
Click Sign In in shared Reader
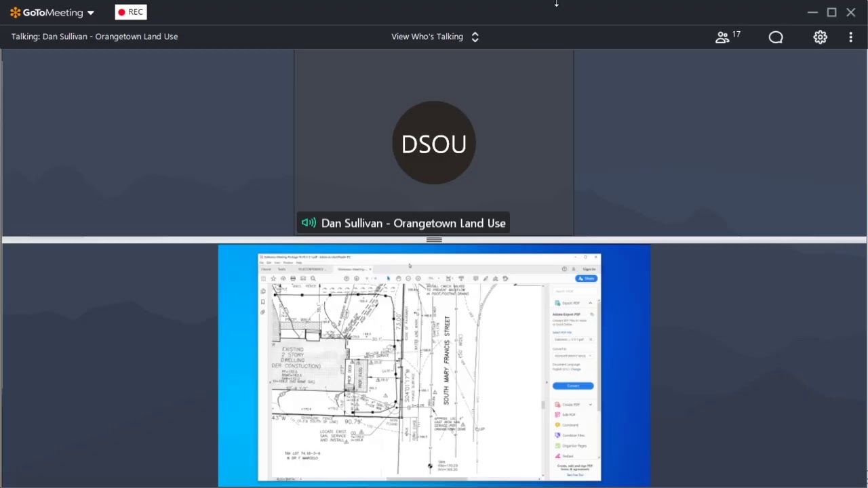[x=589, y=269]
